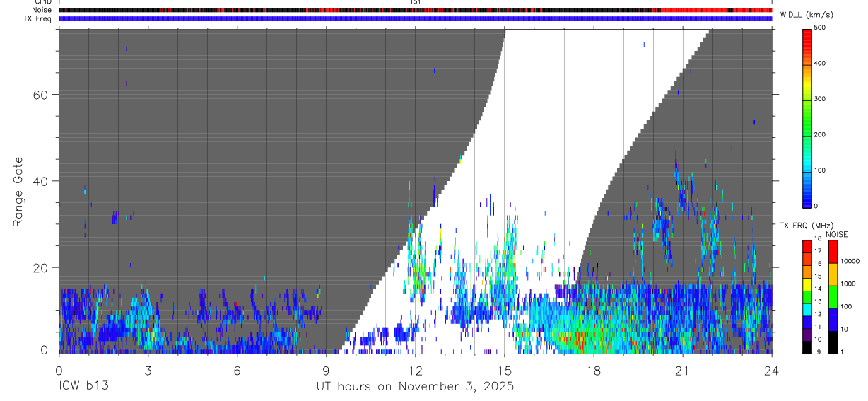
Task: Click the '3' hour tick on the UT axis
Action: point(148,371)
